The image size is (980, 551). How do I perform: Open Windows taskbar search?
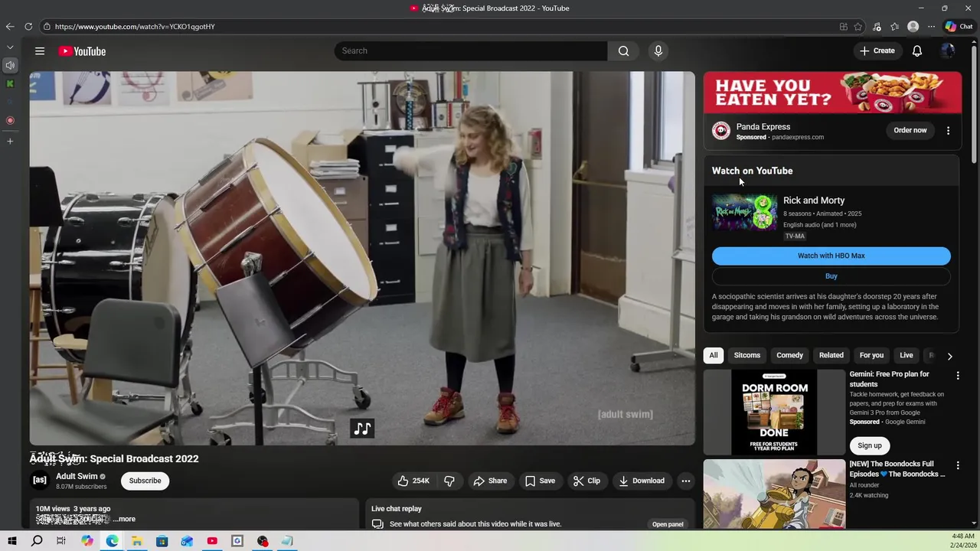click(37, 541)
